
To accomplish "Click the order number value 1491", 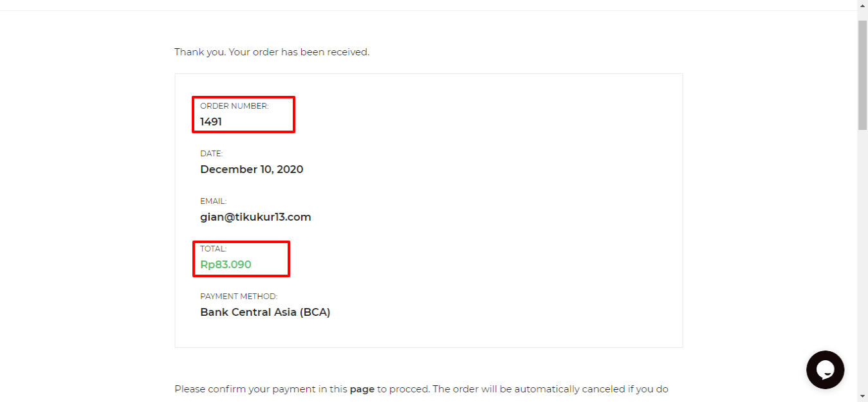I will 211,122.
